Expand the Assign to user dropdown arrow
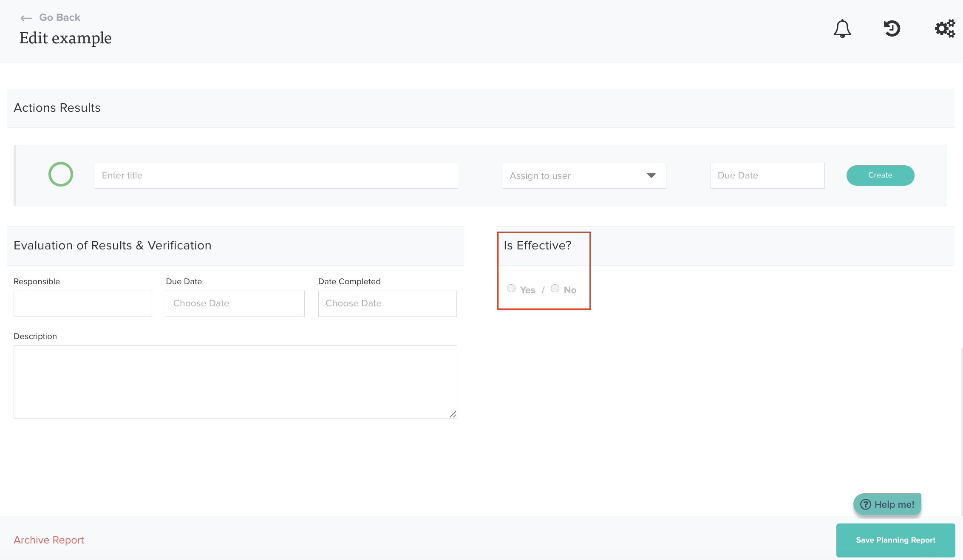This screenshot has width=963, height=560. tap(651, 175)
